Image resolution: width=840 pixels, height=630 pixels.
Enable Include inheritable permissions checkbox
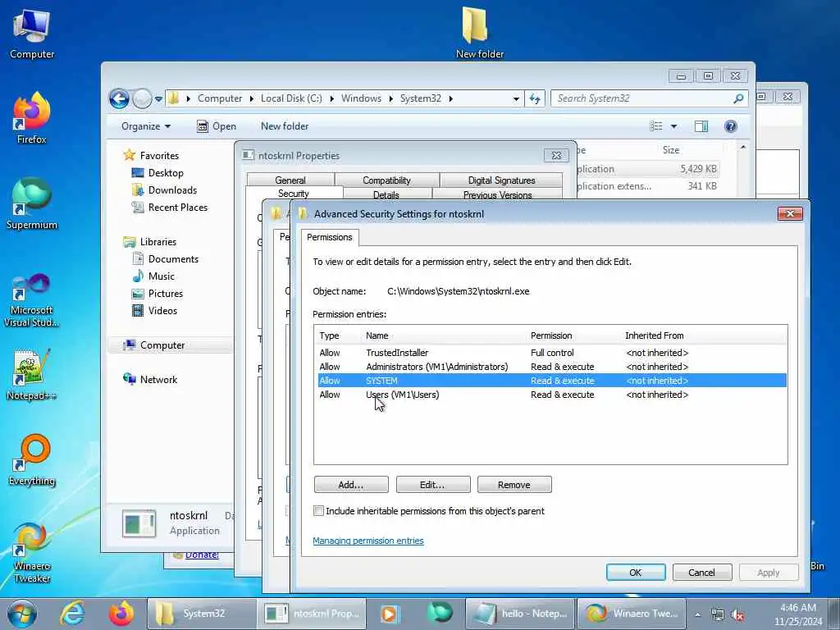click(319, 511)
